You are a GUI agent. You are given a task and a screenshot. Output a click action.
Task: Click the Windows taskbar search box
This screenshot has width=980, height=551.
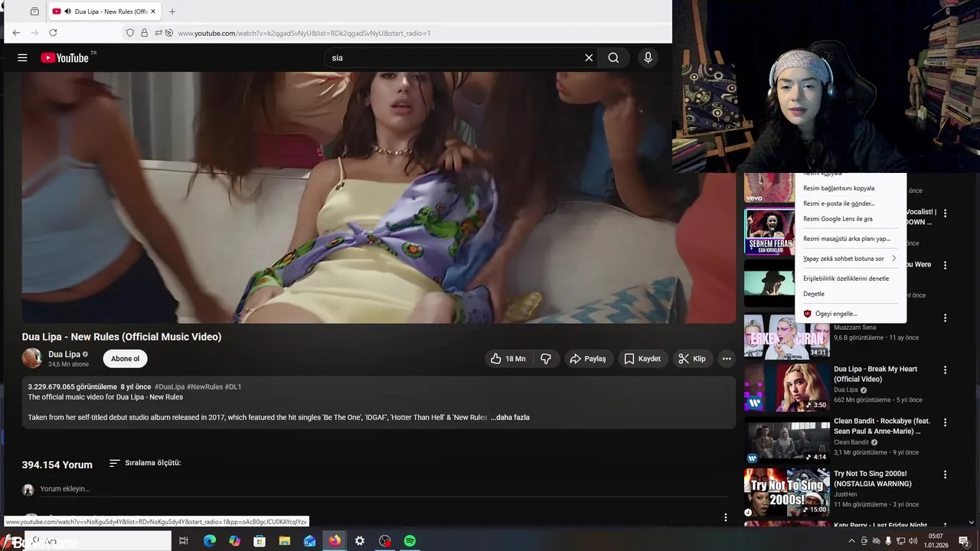click(x=100, y=541)
